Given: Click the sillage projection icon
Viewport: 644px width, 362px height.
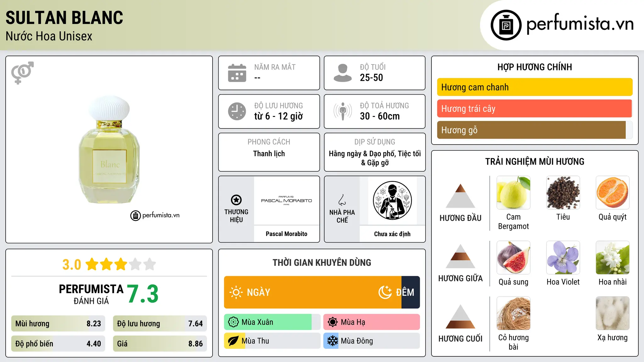Looking at the screenshot, I should point(343,111).
